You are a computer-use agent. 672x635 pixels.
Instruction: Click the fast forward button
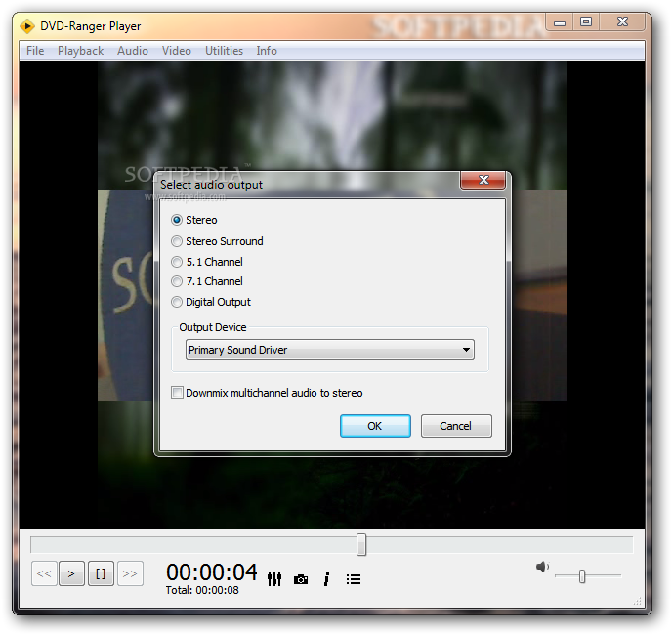point(130,573)
